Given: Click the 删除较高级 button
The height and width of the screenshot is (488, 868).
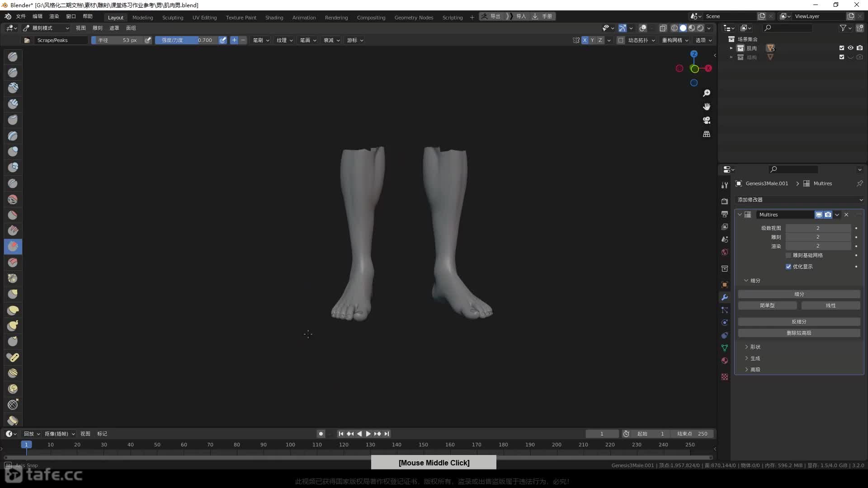Looking at the screenshot, I should (799, 333).
